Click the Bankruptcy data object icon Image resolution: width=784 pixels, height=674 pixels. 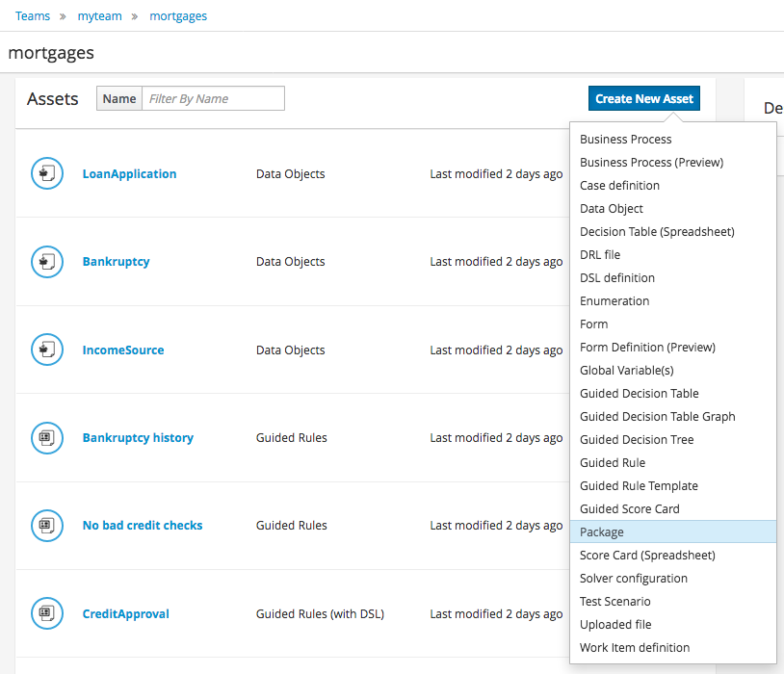(47, 262)
